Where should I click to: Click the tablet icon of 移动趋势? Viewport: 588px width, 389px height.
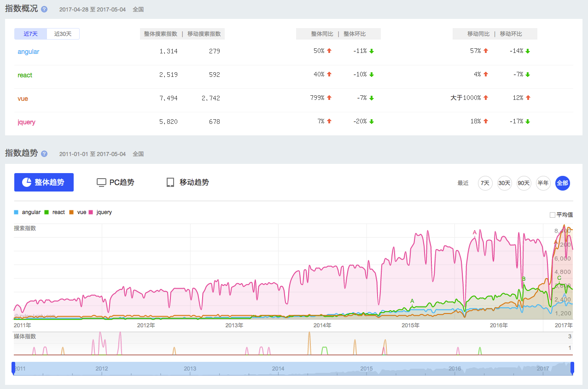(x=170, y=182)
